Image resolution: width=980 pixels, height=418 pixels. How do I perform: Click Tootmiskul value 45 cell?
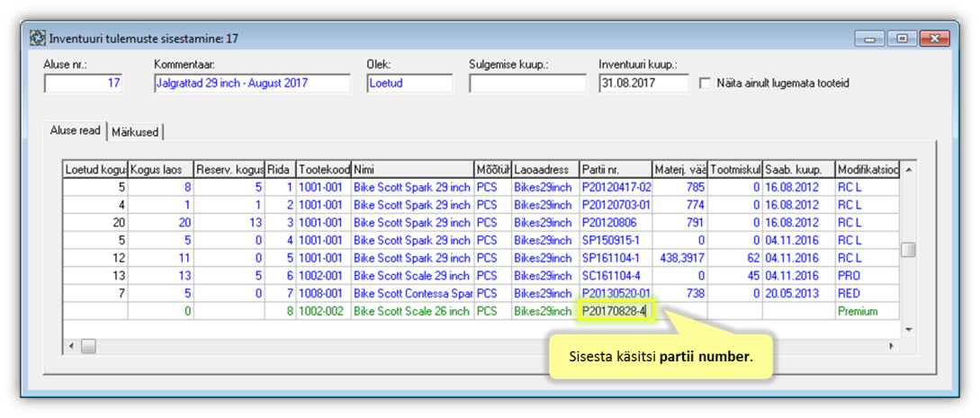[735, 275]
